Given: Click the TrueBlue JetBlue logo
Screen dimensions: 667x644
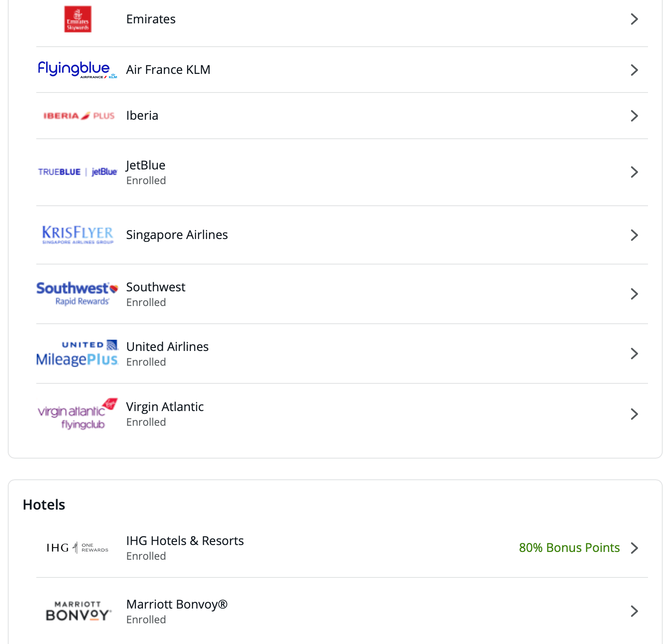Looking at the screenshot, I should [77, 172].
